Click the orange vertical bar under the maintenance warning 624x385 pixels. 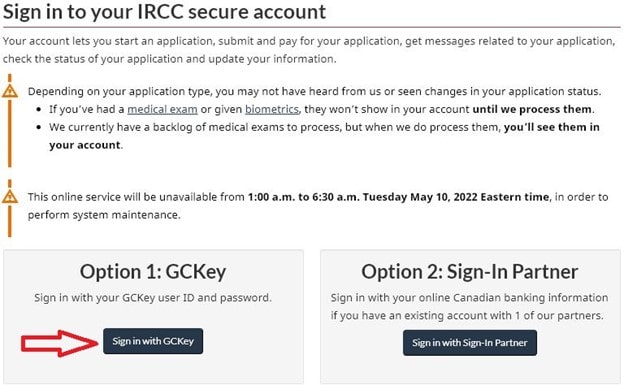(x=10, y=221)
